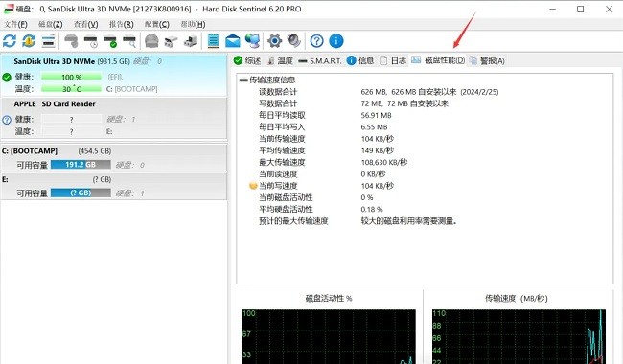Click the send email envelope icon
The image size is (623, 364).
click(233, 41)
